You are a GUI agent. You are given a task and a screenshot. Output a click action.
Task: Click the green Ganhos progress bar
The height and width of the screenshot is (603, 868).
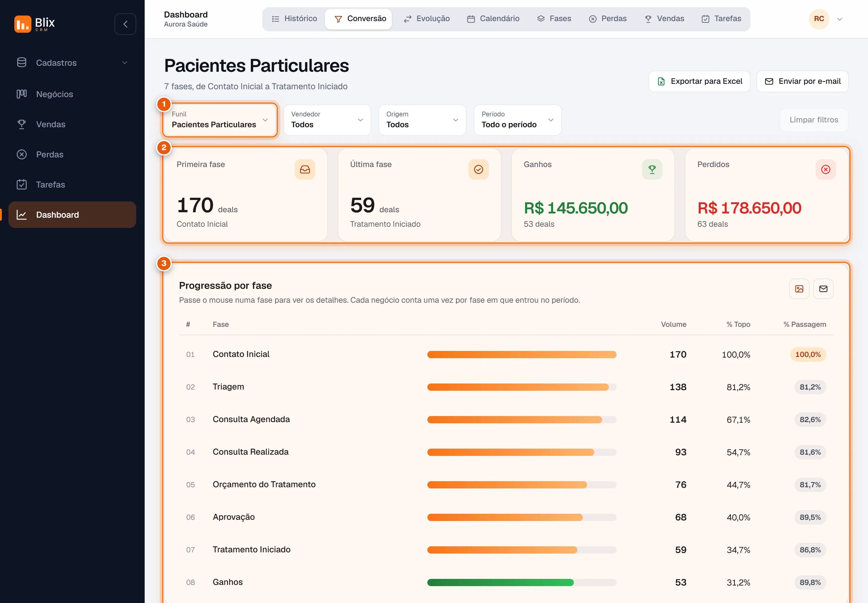point(500,582)
